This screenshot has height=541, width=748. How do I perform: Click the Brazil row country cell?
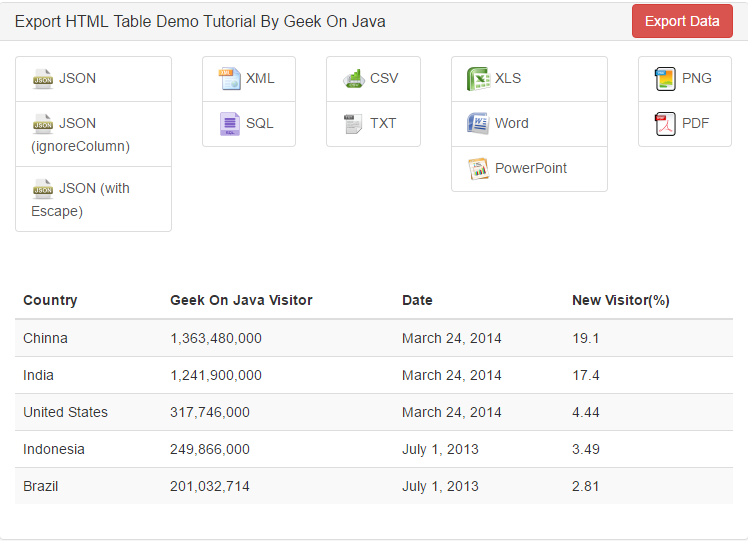(41, 486)
